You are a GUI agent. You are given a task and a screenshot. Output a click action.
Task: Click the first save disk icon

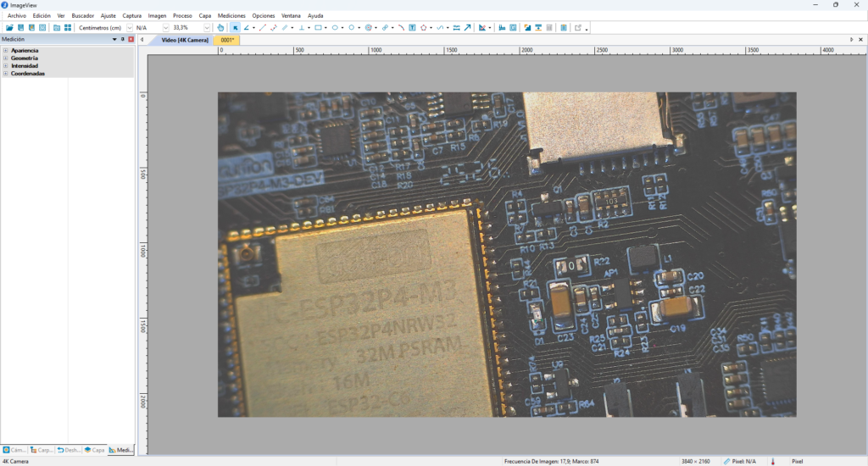pos(21,28)
